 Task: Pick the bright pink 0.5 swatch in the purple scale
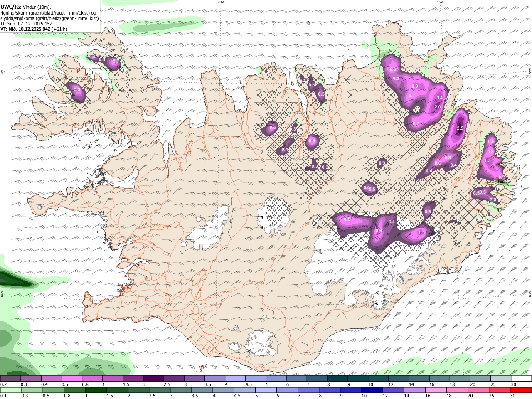point(71,379)
